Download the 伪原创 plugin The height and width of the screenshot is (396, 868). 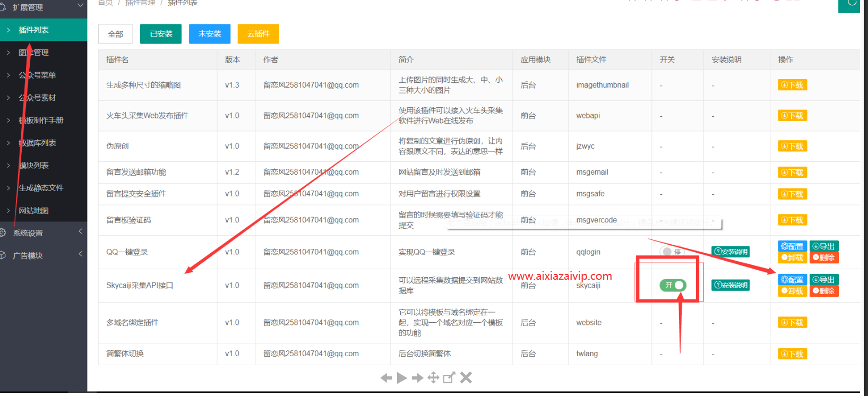click(x=792, y=146)
